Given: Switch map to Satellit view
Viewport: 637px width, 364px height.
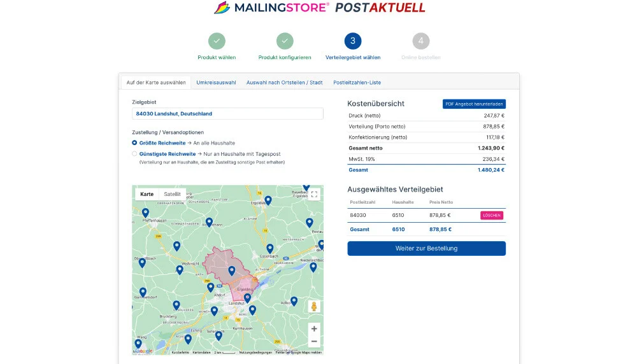Looking at the screenshot, I should pyautogui.click(x=172, y=194).
